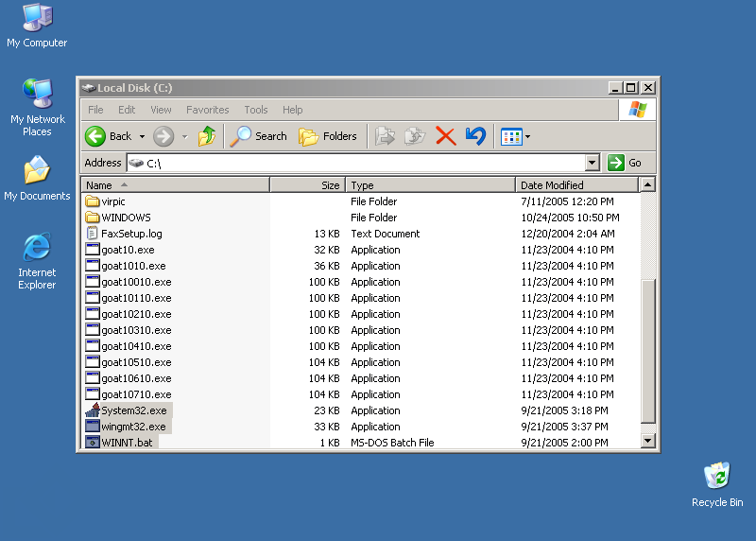Select the goat10.exe file icon
Image resolution: width=756 pixels, height=541 pixels.
(93, 250)
